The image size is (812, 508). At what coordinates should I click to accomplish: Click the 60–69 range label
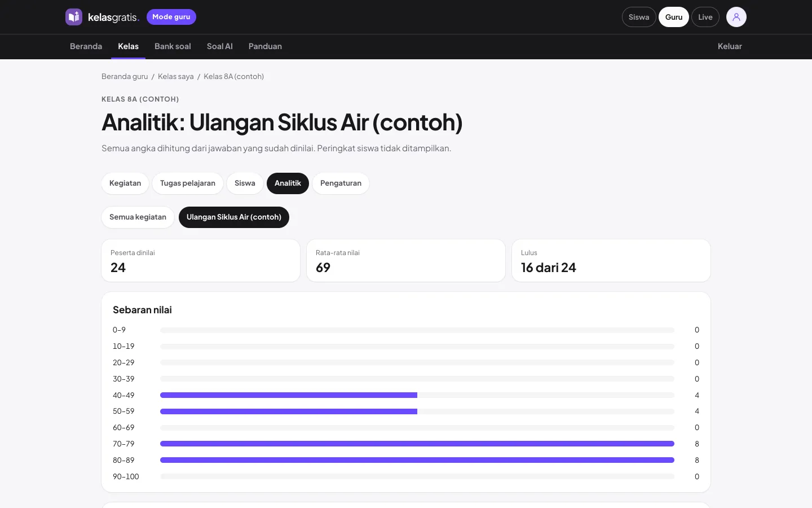pyautogui.click(x=123, y=427)
